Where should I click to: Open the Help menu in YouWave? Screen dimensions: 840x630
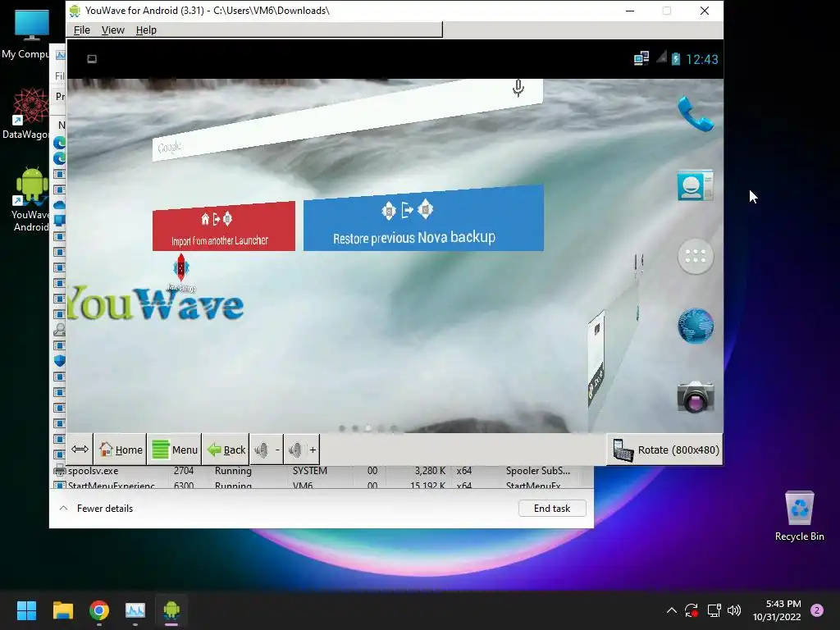coord(146,30)
